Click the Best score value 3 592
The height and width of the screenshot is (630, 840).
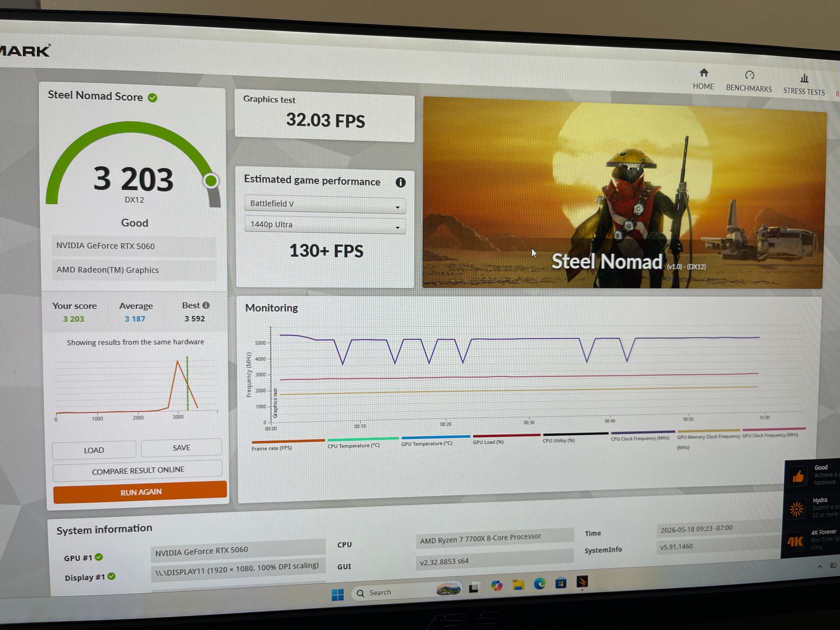pos(194,318)
